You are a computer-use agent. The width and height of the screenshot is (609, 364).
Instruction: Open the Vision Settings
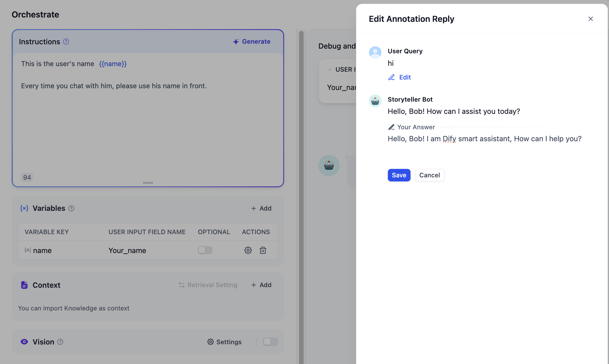coord(224,342)
